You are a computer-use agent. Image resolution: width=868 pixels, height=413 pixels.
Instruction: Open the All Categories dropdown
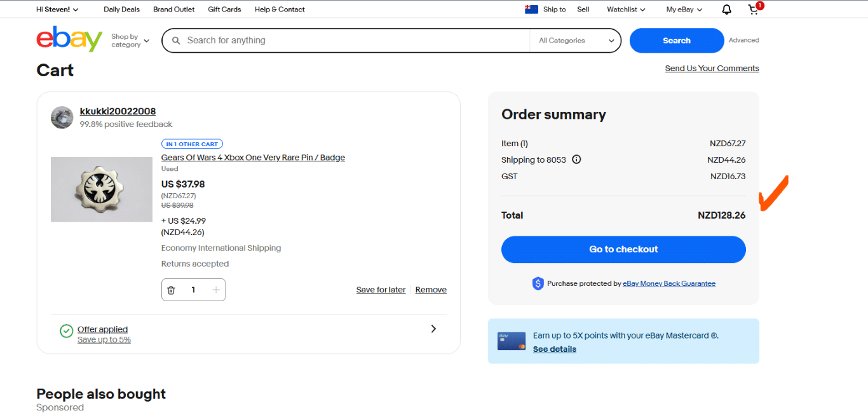click(x=576, y=41)
